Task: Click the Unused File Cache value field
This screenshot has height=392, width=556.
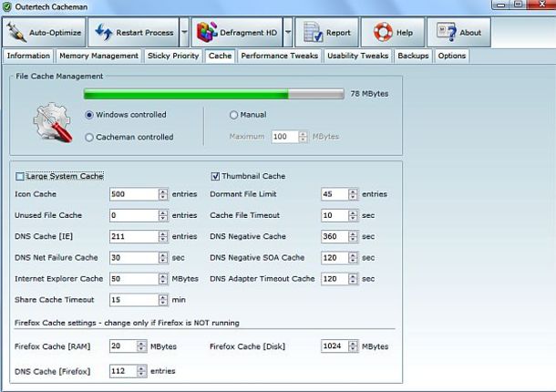Action: (x=134, y=215)
